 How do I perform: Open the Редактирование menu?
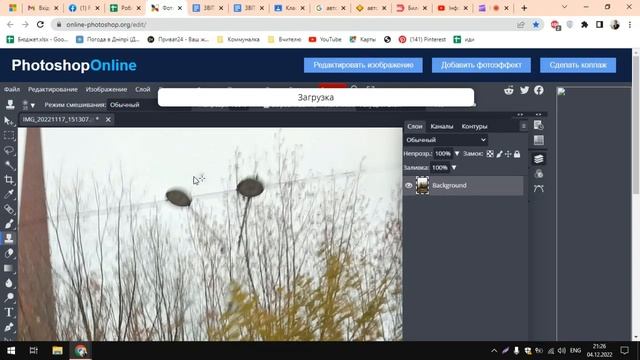pos(53,89)
